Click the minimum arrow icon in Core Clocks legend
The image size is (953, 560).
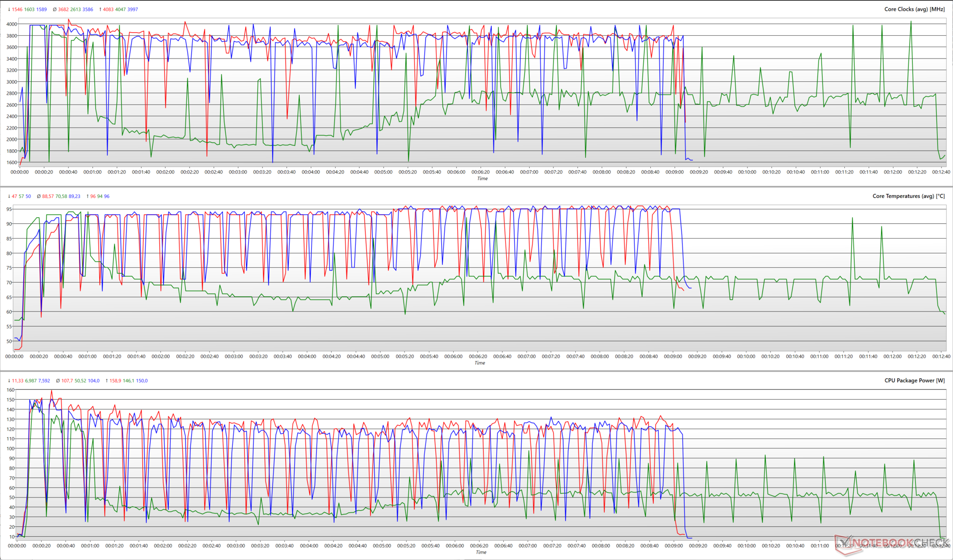pyautogui.click(x=9, y=9)
